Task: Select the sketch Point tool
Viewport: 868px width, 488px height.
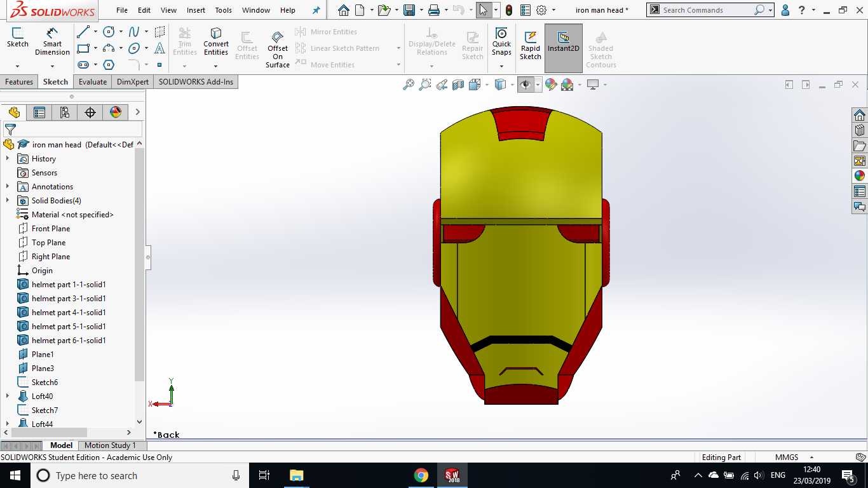Action: 159,65
